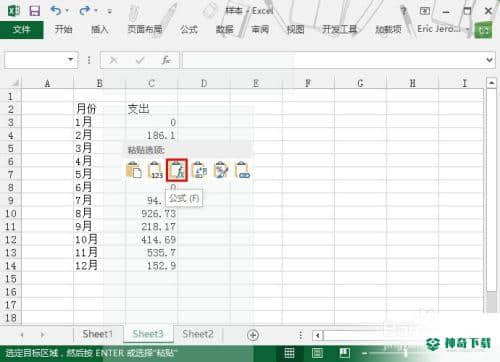Image resolution: width=500 pixels, height=362 pixels.
Task: Switch to Page Break Preview view
Action: tap(345, 353)
